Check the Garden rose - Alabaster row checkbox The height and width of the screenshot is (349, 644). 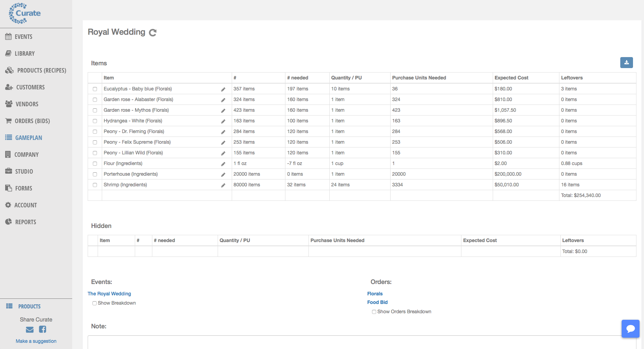pyautogui.click(x=95, y=100)
